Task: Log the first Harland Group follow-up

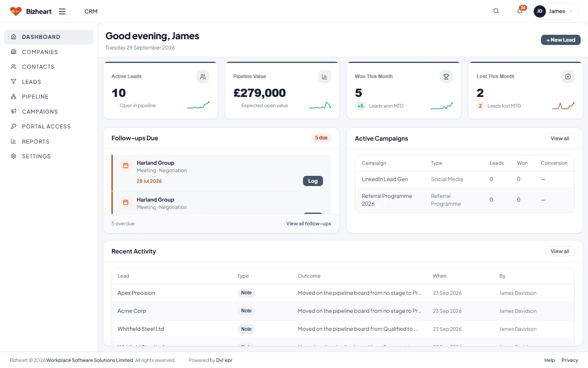Action: coord(313,181)
